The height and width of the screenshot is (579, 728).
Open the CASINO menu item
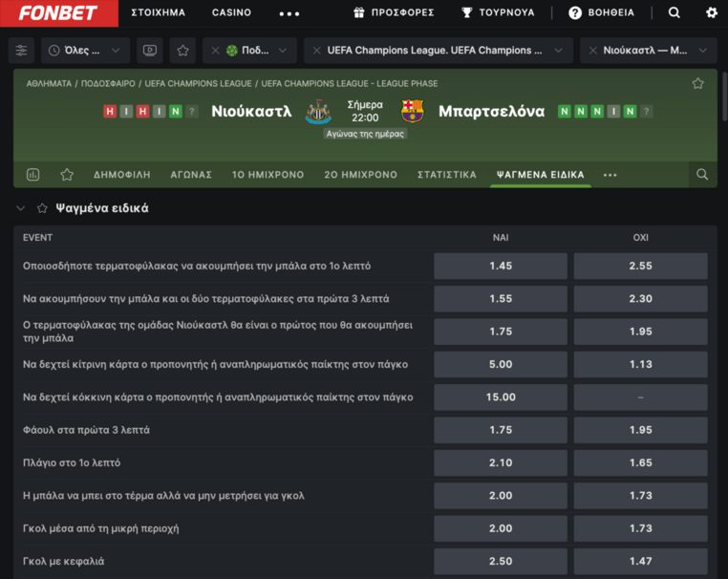[231, 13]
